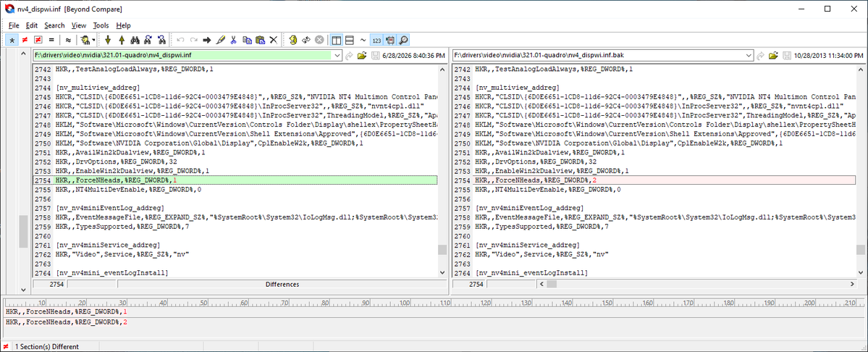Toggle the magnifier details pane icon
Screen dimensions: 868x352
pyautogui.click(x=403, y=40)
